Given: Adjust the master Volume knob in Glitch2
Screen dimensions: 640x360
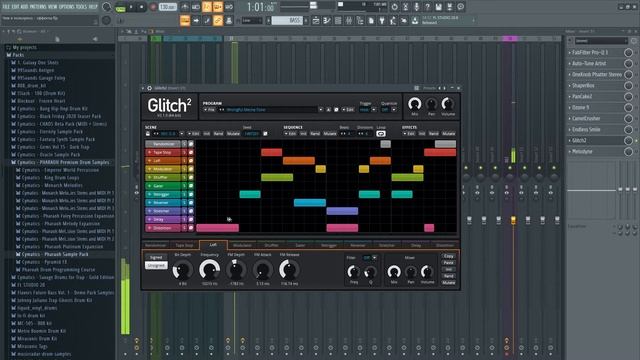Looking at the screenshot, I should (x=447, y=104).
